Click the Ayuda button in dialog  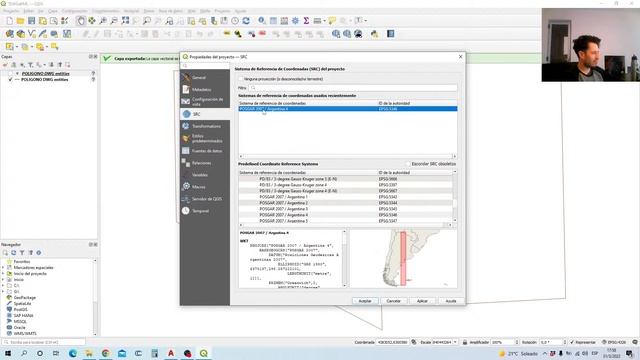451,301
